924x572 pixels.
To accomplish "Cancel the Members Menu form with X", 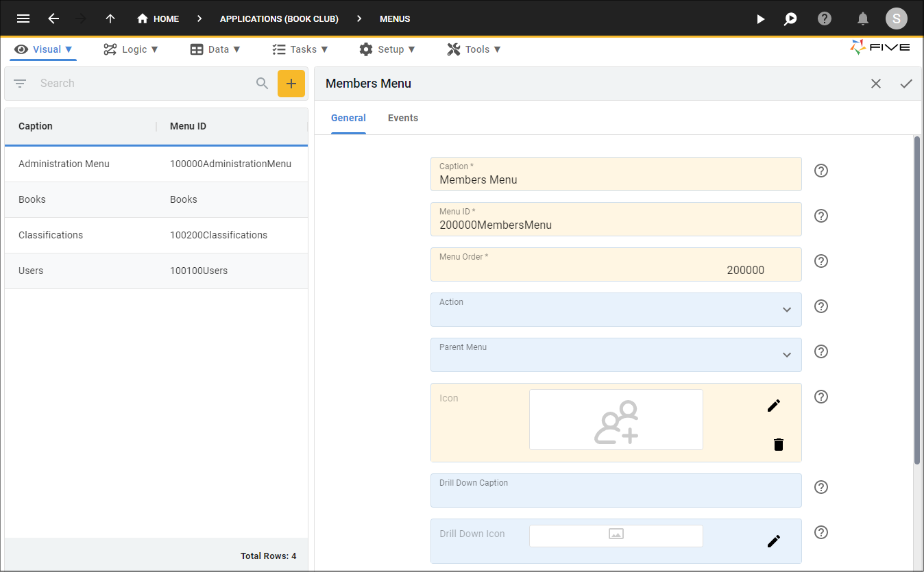I will (x=876, y=84).
